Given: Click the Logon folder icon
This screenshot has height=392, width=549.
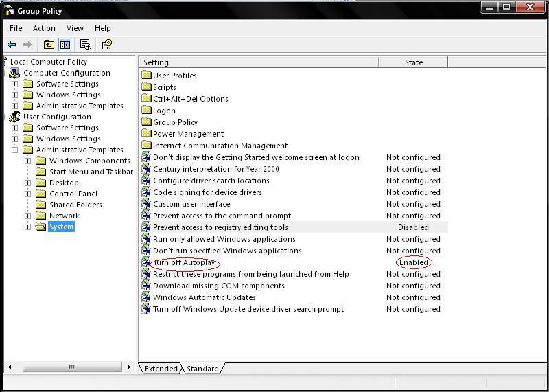Looking at the screenshot, I should point(146,111).
